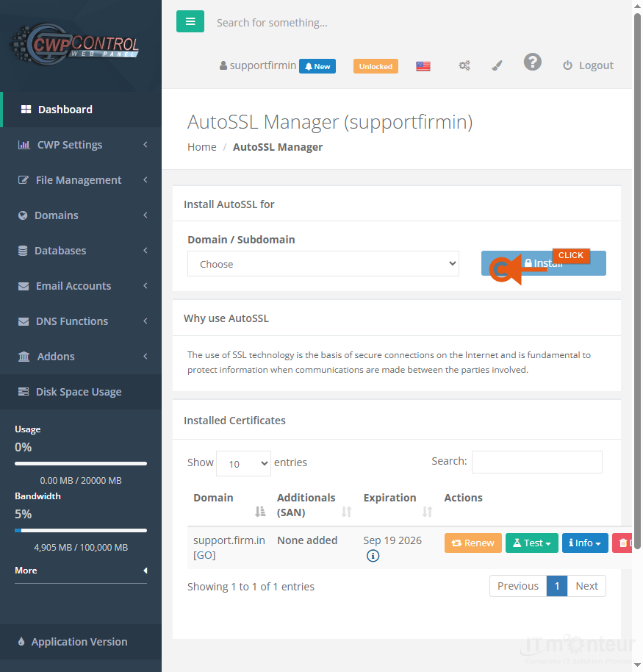
Task: Click the disk Usage progress bar
Action: click(81, 464)
